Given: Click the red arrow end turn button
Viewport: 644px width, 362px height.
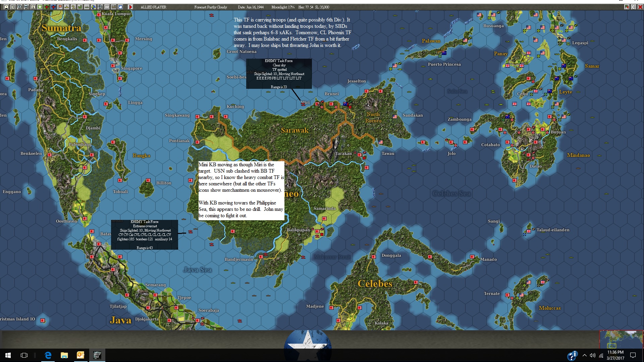Looking at the screenshot, I should (x=130, y=7).
